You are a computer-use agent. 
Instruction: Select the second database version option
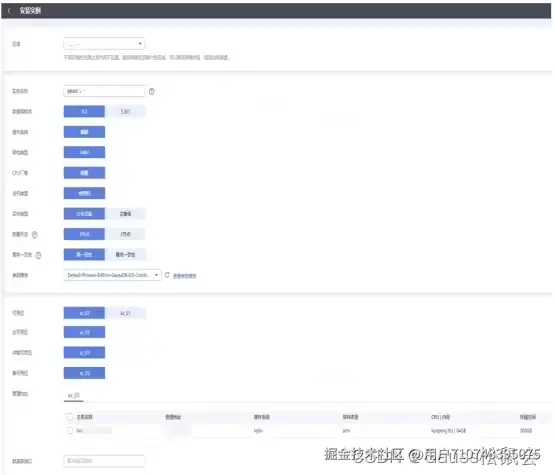point(125,111)
